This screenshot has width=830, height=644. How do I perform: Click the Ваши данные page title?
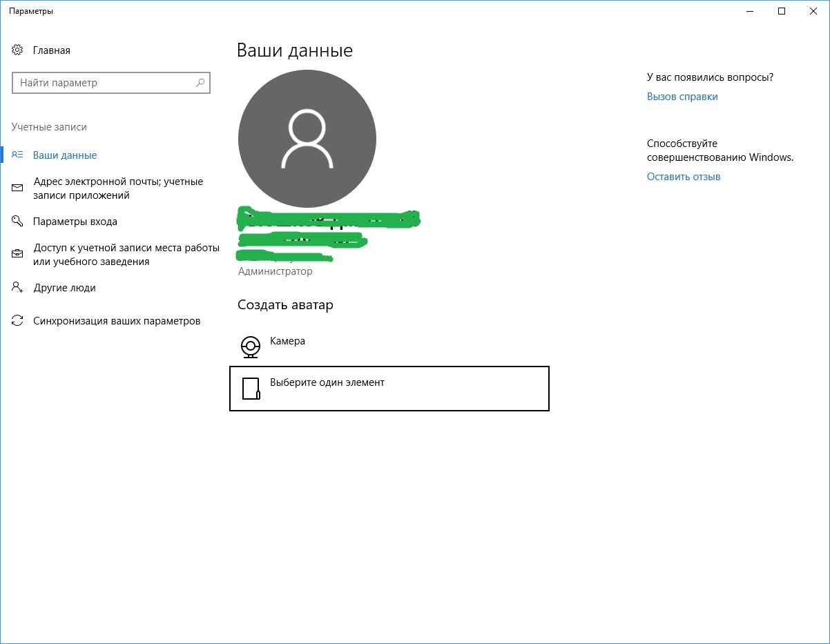coord(295,50)
